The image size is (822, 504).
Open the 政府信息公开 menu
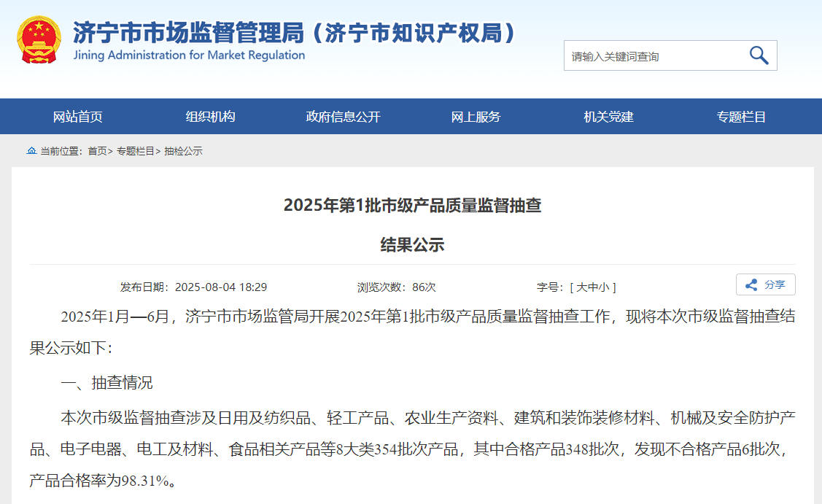tap(341, 116)
